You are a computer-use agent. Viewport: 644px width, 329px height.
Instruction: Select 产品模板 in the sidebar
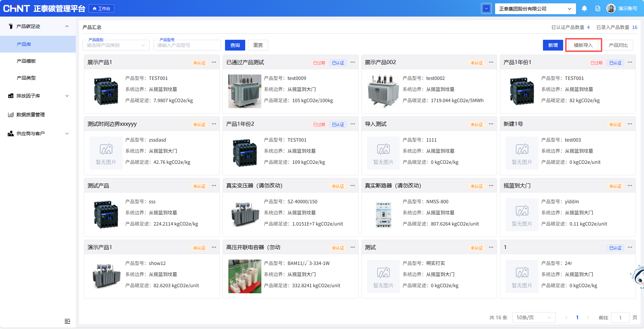pos(38,61)
